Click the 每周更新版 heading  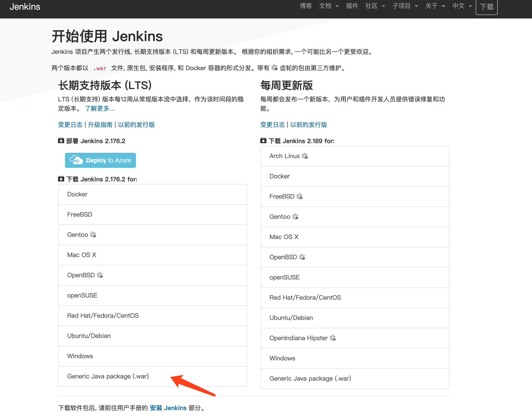click(x=286, y=85)
